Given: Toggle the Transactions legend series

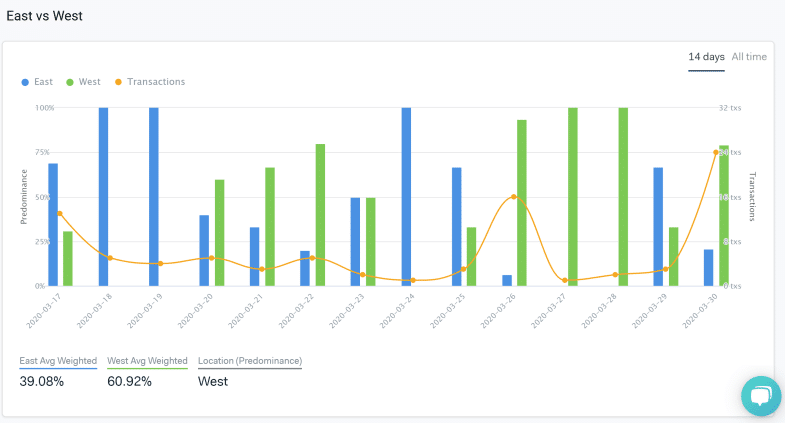Looking at the screenshot, I should [x=155, y=82].
